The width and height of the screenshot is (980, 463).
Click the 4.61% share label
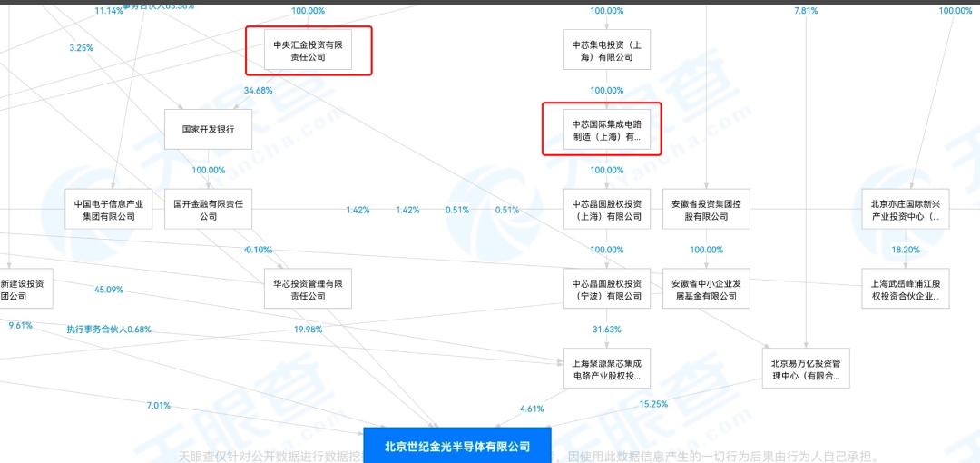[x=532, y=409]
